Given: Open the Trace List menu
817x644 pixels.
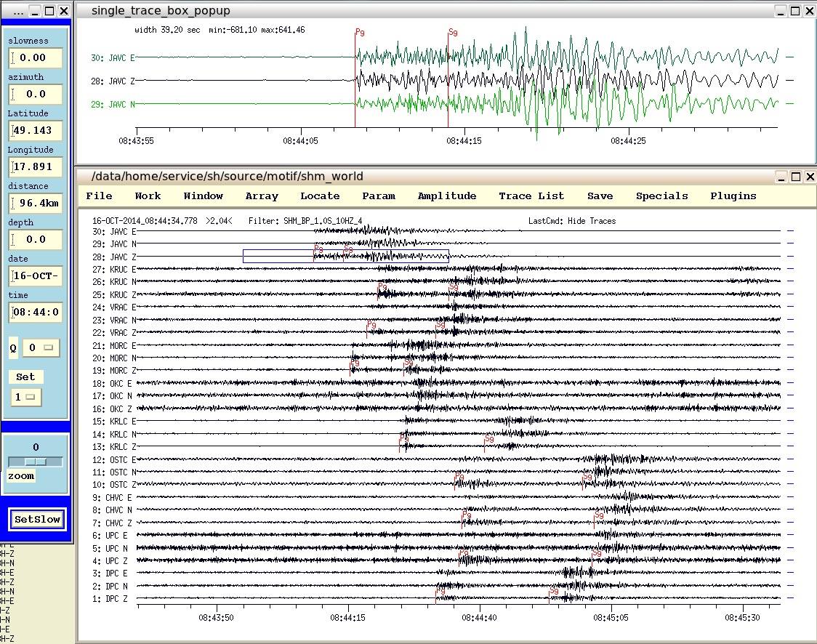Looking at the screenshot, I should pos(531,196).
